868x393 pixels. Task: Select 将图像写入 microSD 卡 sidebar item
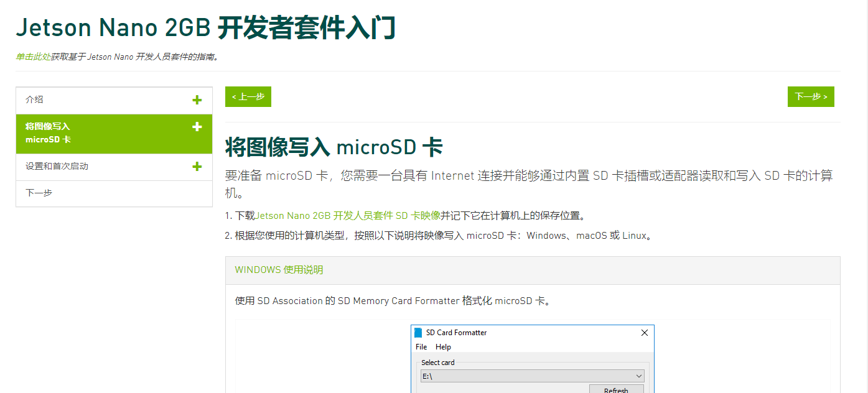coord(114,134)
